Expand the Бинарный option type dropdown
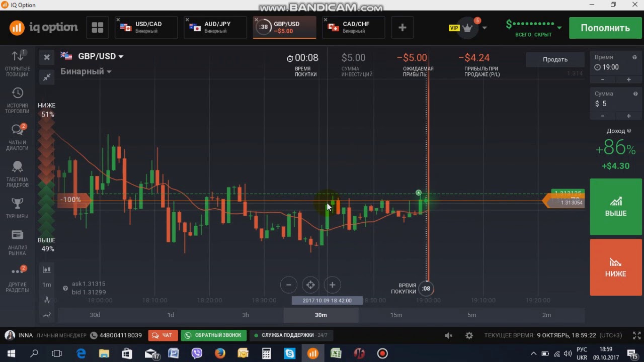Viewport: 644px width, 362px height. [x=109, y=72]
